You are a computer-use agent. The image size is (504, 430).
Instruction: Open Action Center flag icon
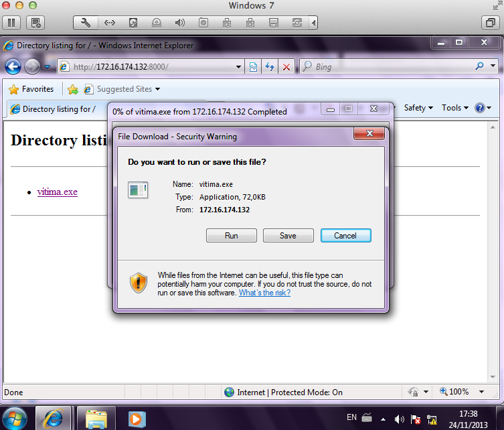click(x=416, y=419)
